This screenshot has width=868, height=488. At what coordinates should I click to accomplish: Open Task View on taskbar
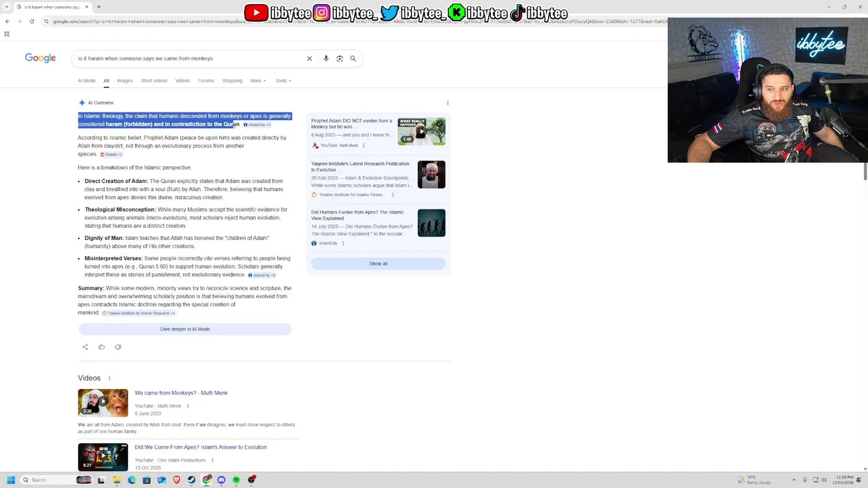point(101,480)
